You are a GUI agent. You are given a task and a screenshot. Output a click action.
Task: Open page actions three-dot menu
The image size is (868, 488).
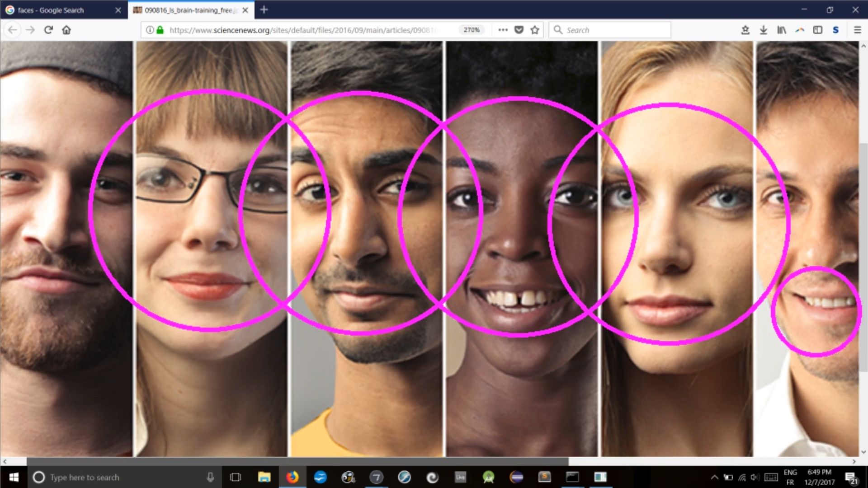503,30
